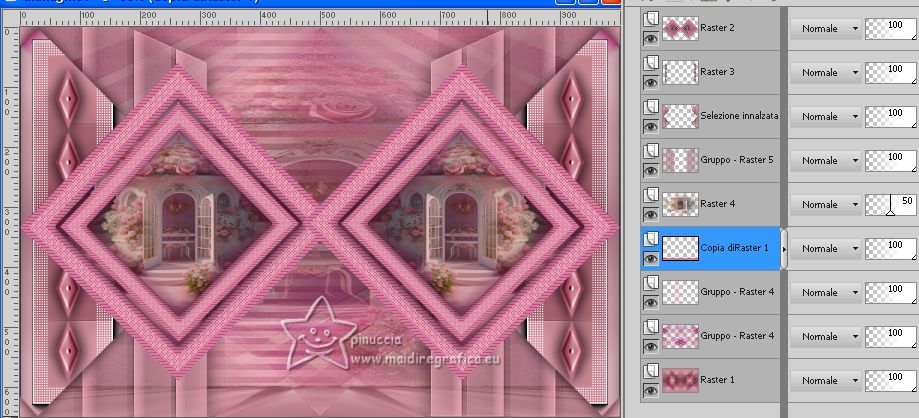Screen dimensions: 919x418
Task: Open blend mode dropdown for Raster 1
Action: point(825,380)
